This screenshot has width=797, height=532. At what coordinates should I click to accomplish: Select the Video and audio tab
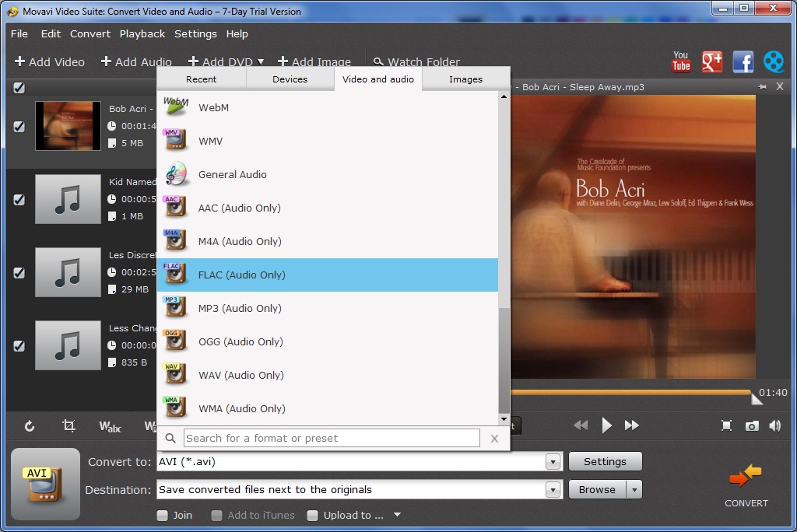pos(378,79)
